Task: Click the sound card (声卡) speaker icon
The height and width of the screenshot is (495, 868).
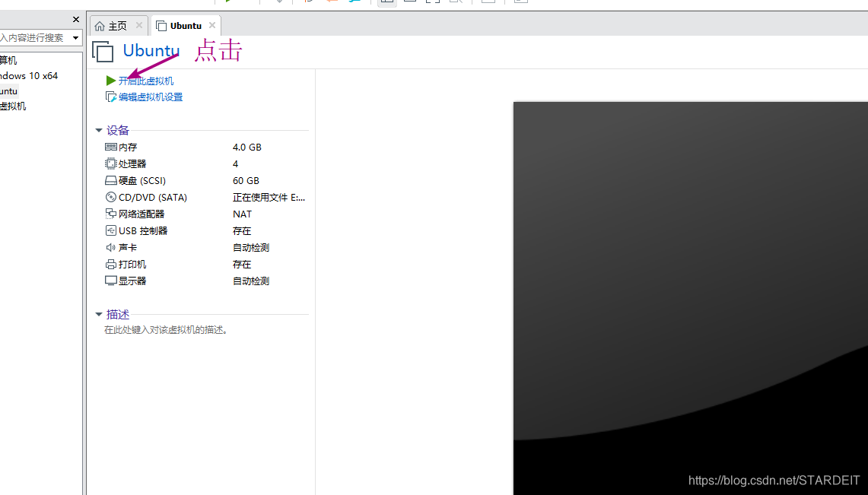Action: coord(111,247)
